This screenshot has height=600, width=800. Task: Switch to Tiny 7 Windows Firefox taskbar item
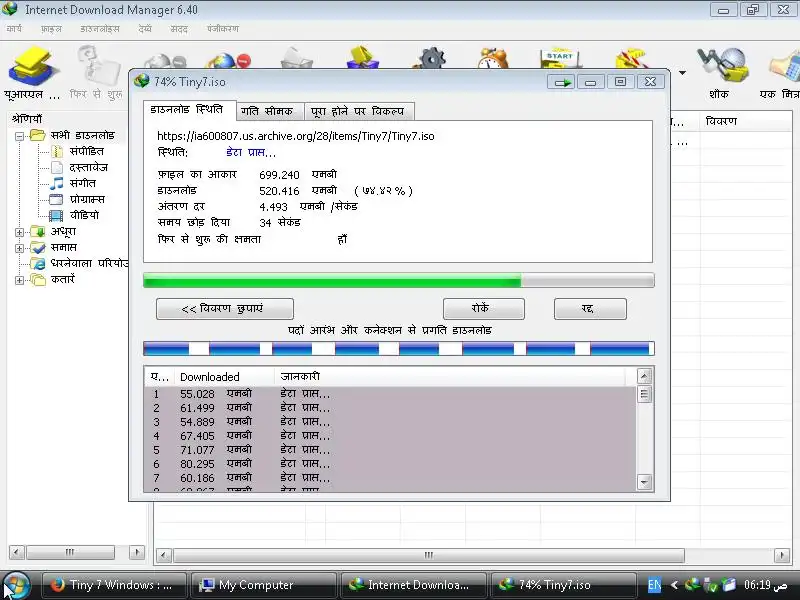click(x=114, y=585)
